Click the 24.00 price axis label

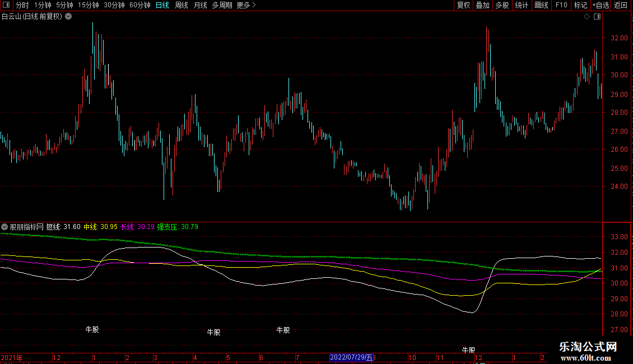(x=619, y=186)
